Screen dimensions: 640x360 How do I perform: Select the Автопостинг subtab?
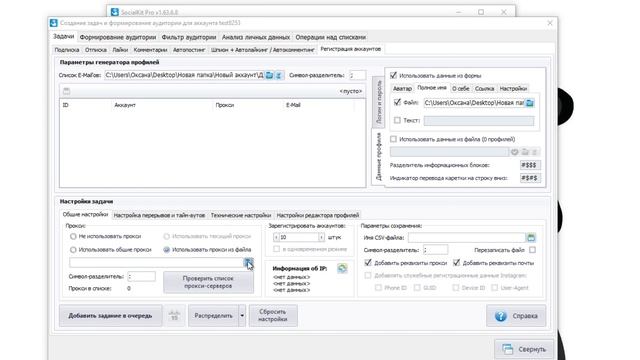point(189,50)
